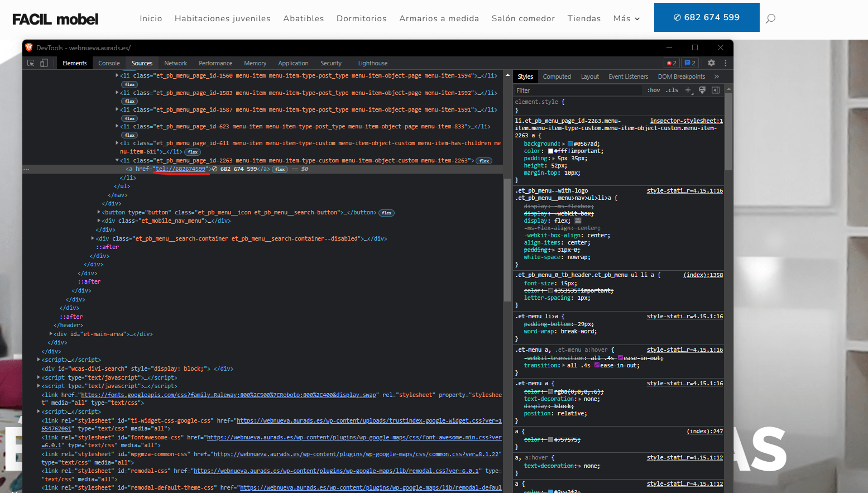Open the Application tab
The width and height of the screenshot is (868, 493).
tap(293, 63)
